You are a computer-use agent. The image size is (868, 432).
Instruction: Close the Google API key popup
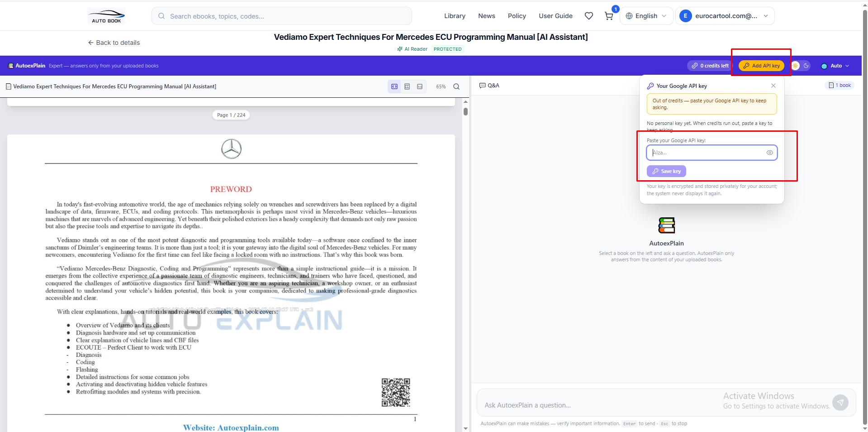coord(773,86)
